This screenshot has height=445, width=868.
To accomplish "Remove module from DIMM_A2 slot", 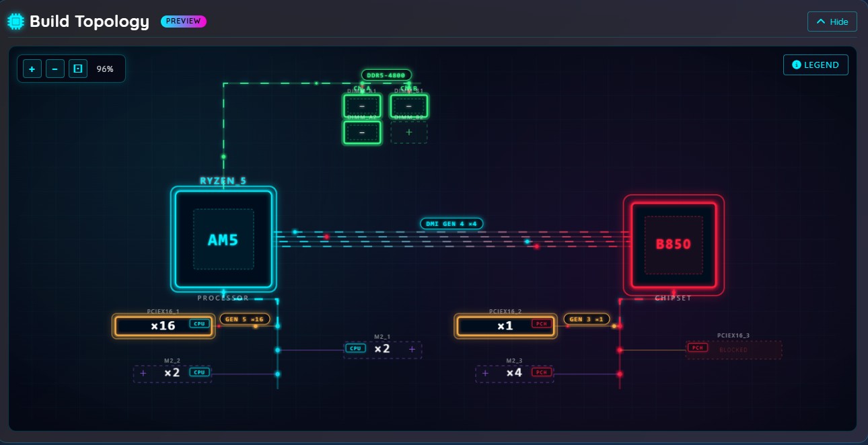I will pyautogui.click(x=362, y=132).
